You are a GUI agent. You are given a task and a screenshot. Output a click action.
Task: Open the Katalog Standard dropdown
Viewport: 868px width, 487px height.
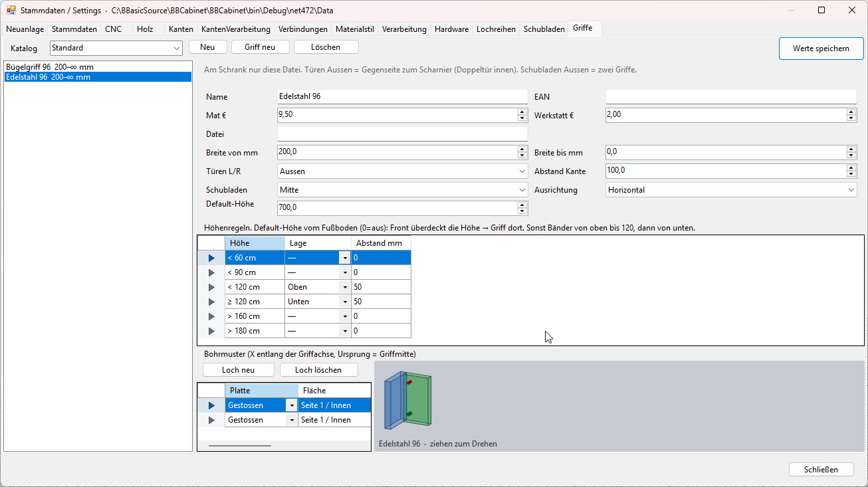tap(116, 48)
